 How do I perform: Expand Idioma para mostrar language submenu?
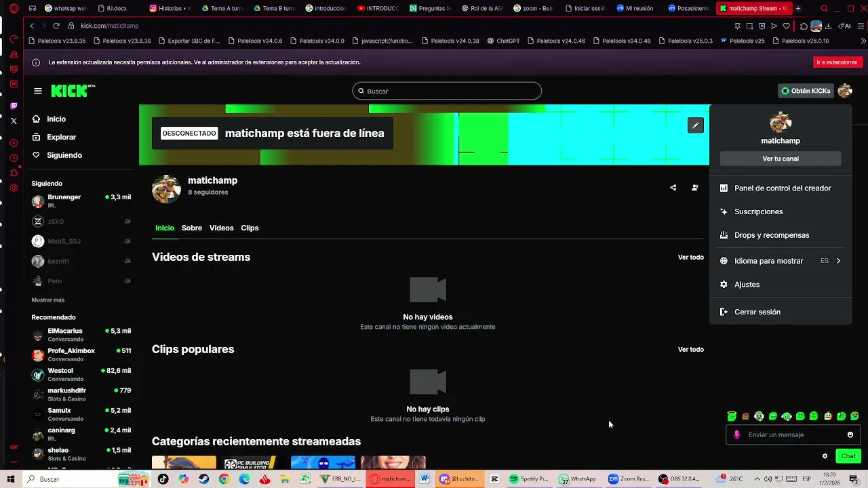781,261
